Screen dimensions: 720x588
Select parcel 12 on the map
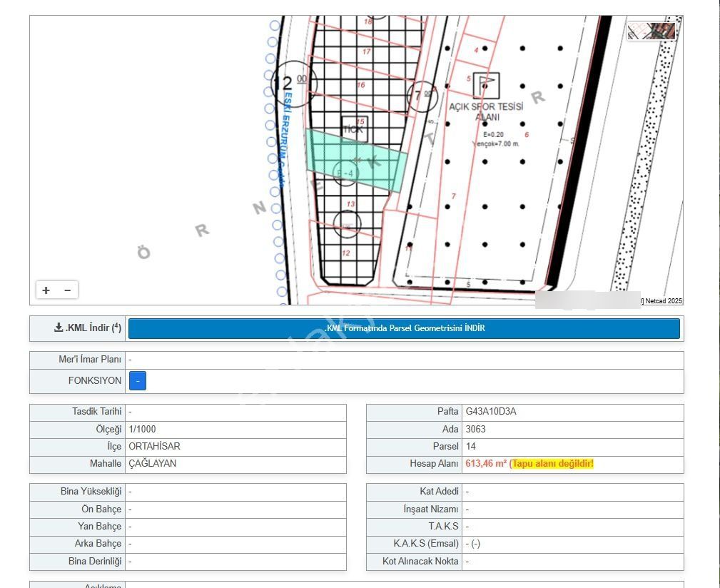click(x=346, y=254)
